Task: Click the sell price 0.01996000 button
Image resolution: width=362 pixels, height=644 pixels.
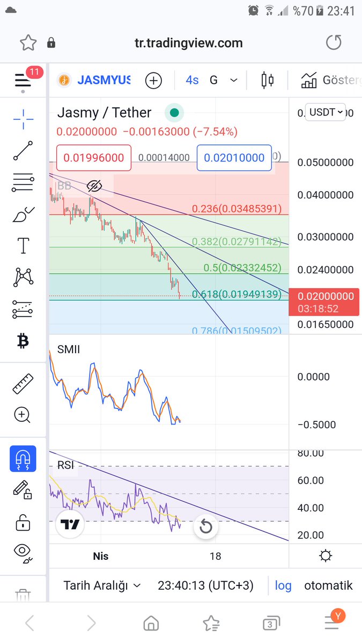Action: 94,158
